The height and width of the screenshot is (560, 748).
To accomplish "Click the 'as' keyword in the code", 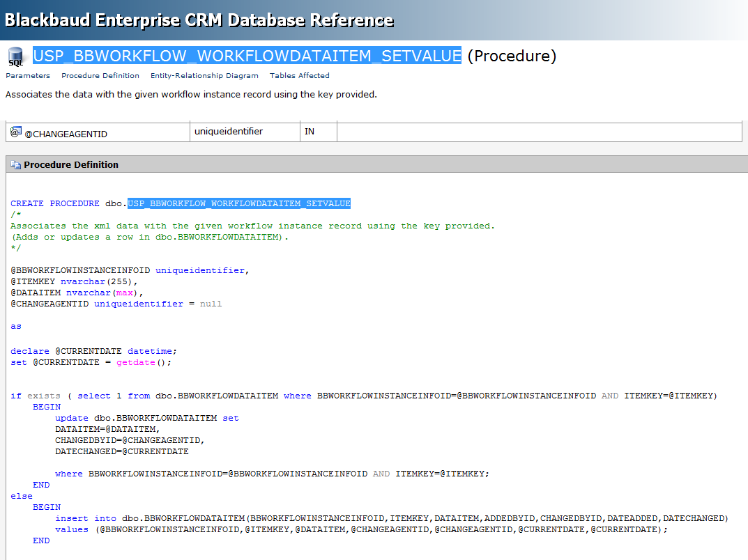I will (16, 327).
